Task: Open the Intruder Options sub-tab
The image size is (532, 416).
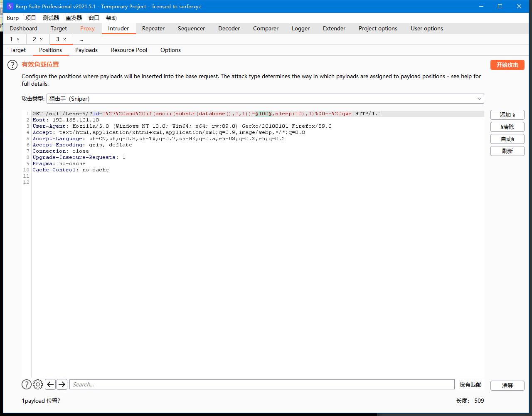Action: [170, 50]
